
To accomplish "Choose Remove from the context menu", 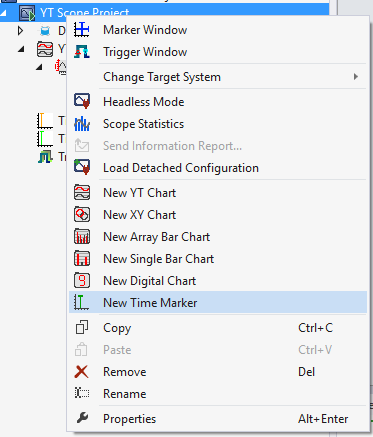I will tap(218, 371).
